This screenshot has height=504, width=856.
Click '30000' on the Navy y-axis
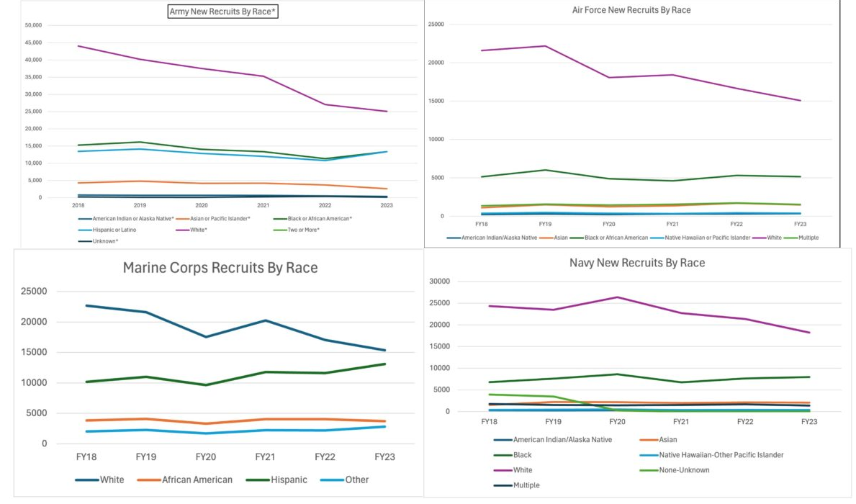click(x=439, y=282)
